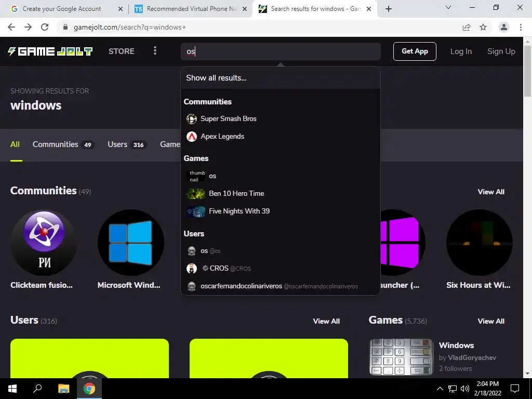Select oscarfernandocolinariveros user avatar
This screenshot has width=532, height=399.
click(x=192, y=286)
